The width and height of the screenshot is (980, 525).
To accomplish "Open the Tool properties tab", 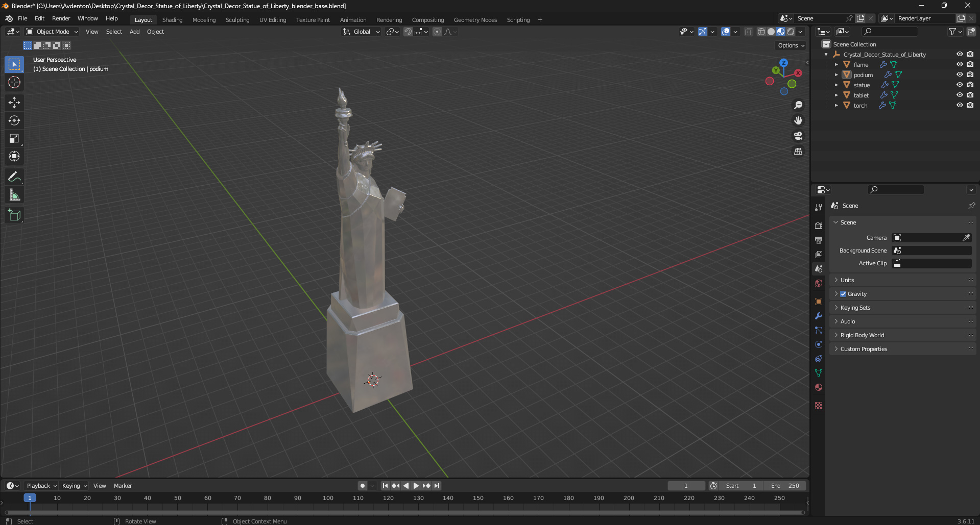I will click(x=819, y=208).
